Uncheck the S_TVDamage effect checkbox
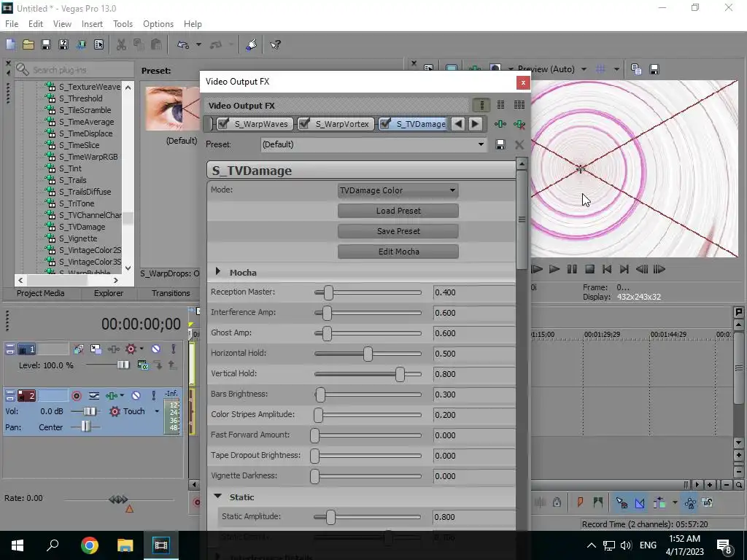Image resolution: width=747 pixels, height=560 pixels. [x=385, y=124]
